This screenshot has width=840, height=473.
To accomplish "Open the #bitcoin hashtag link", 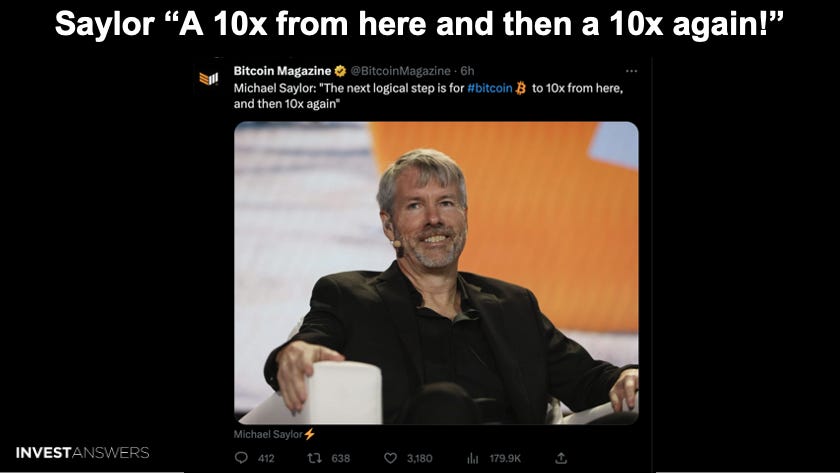I will click(x=490, y=88).
